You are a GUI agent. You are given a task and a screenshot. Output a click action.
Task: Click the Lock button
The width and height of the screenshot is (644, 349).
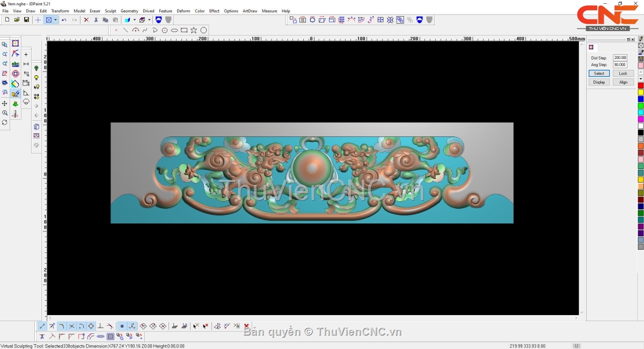click(x=623, y=74)
